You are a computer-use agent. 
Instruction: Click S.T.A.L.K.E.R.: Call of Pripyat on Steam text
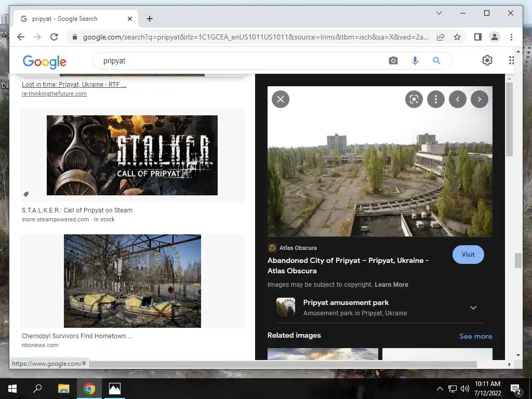77,210
